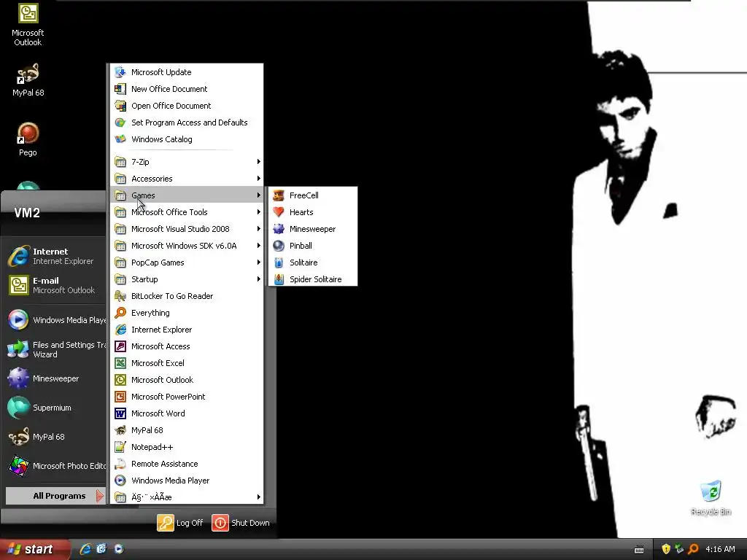Viewport: 747px width, 560px height.
Task: Click the security shield tray icon
Action: (666, 549)
